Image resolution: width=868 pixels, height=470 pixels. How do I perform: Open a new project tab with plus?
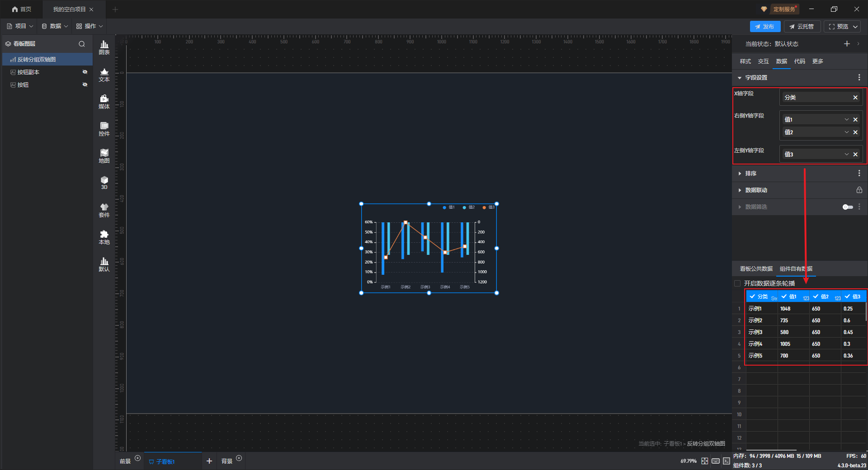(x=115, y=9)
